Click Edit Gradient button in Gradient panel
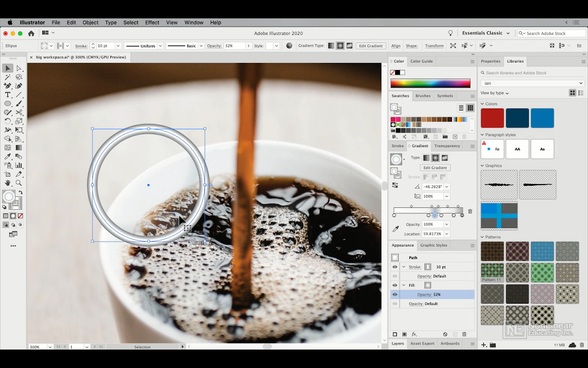Image resolution: width=588 pixels, height=368 pixels. (x=435, y=168)
